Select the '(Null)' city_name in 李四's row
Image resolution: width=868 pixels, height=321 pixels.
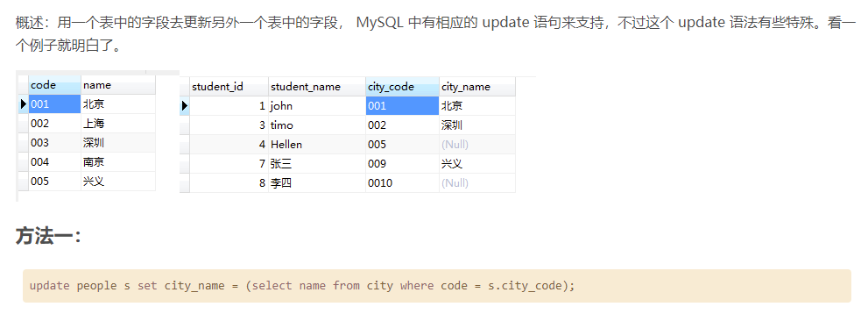coord(477,183)
